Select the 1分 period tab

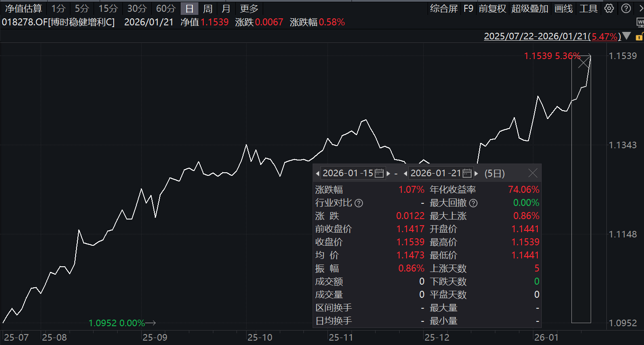coord(59,8)
